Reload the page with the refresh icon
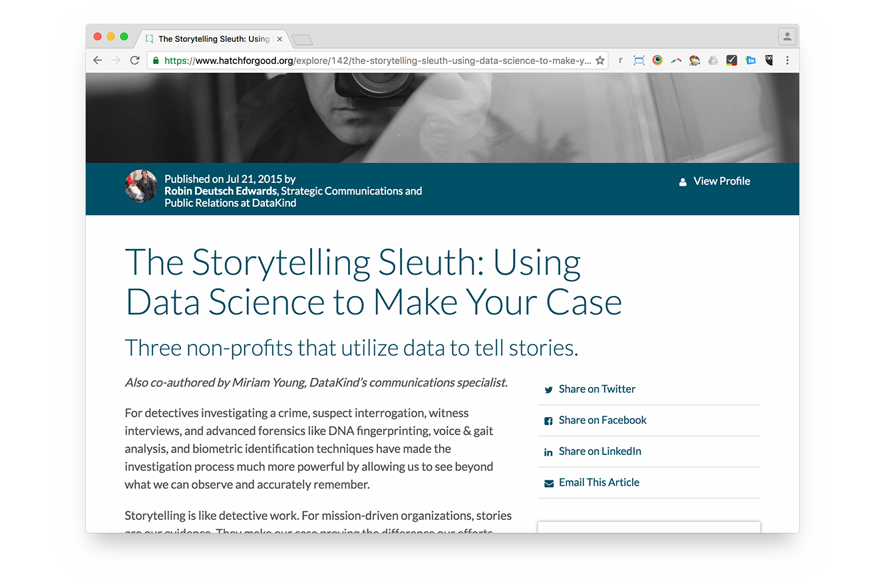The image size is (885, 588). point(134,61)
